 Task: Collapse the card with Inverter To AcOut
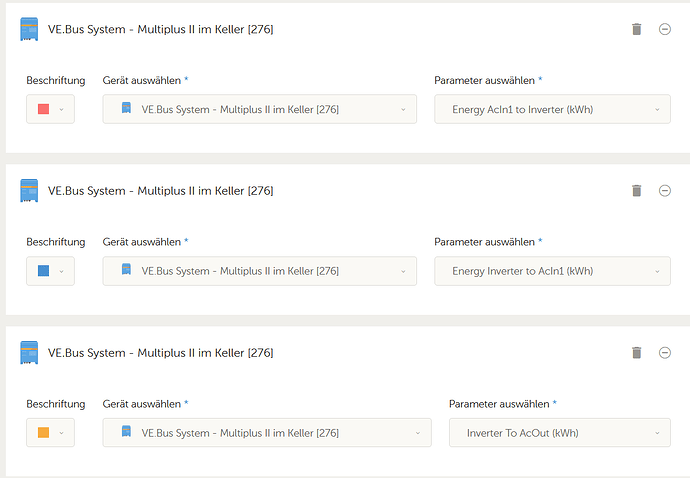pyautogui.click(x=664, y=353)
